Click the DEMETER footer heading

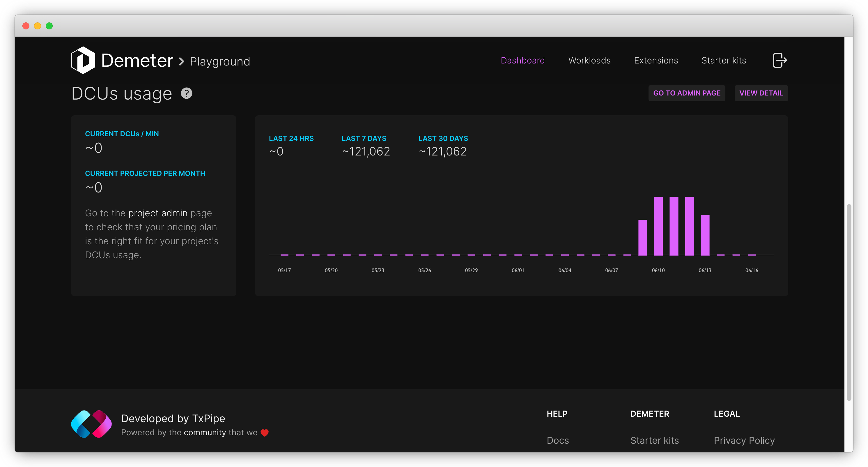[649, 414]
